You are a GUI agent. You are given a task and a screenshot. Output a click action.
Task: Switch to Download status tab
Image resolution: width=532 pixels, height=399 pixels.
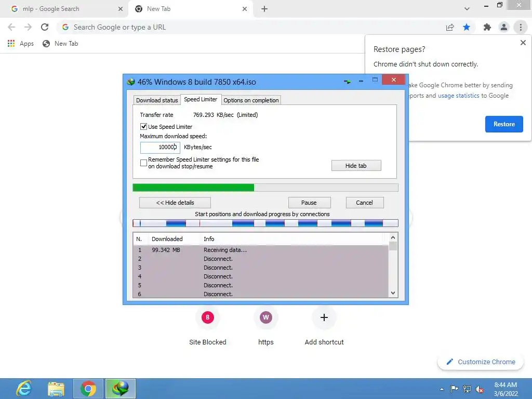tap(157, 100)
